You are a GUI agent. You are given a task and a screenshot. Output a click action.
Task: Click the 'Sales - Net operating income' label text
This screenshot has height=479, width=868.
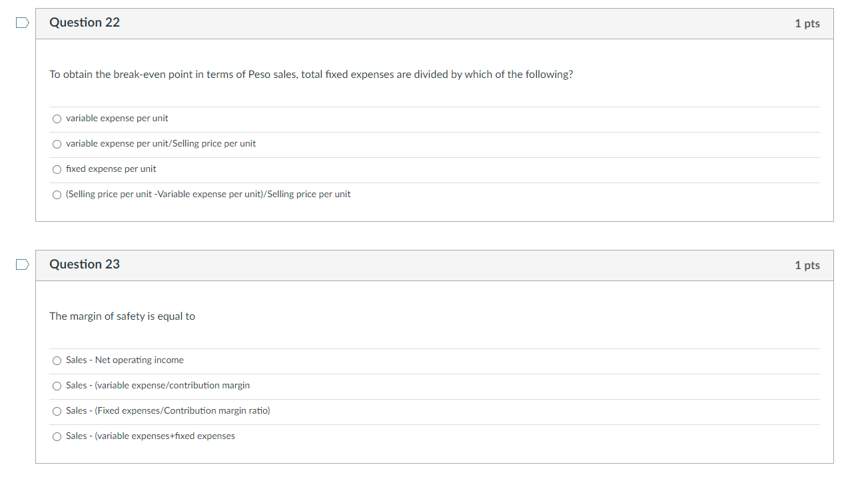pos(125,360)
